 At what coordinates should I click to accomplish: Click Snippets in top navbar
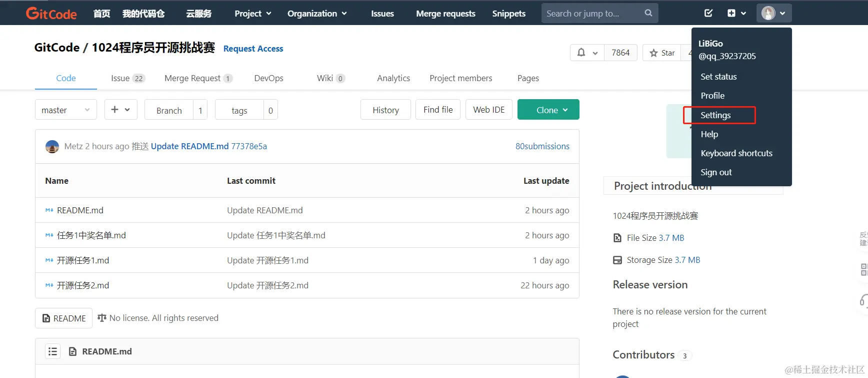click(508, 14)
